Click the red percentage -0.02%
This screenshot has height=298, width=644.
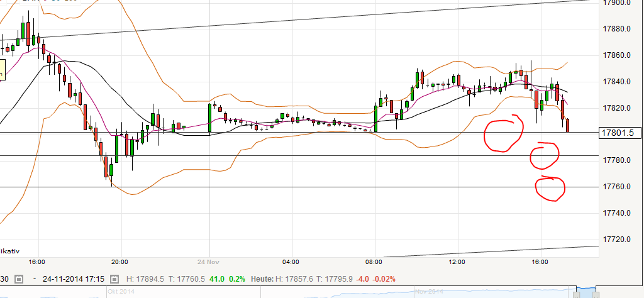[x=384, y=279]
